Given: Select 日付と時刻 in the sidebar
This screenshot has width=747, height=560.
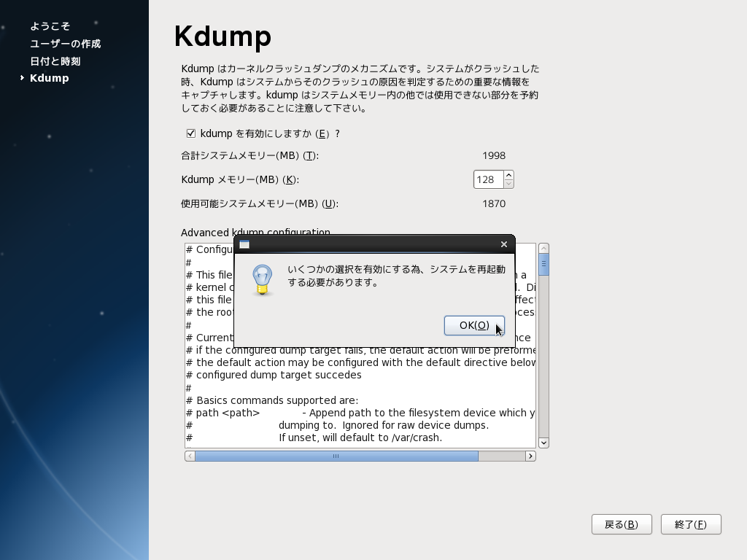Looking at the screenshot, I should pyautogui.click(x=55, y=61).
